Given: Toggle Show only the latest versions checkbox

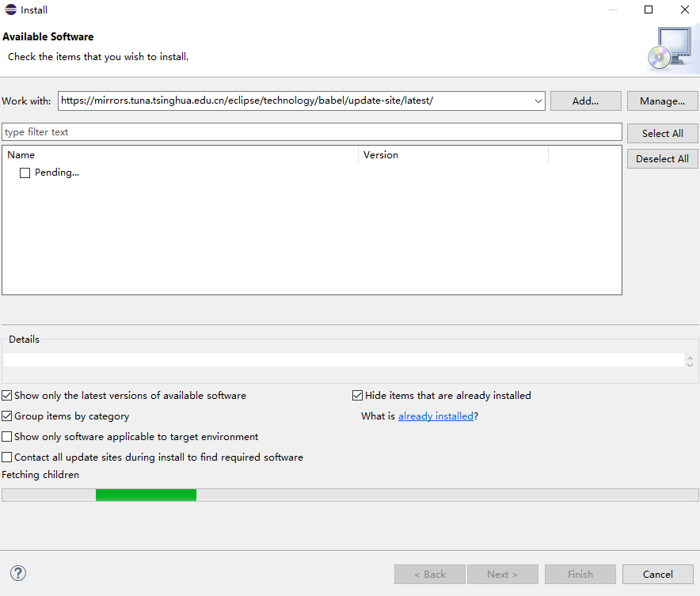Looking at the screenshot, I should click(7, 395).
